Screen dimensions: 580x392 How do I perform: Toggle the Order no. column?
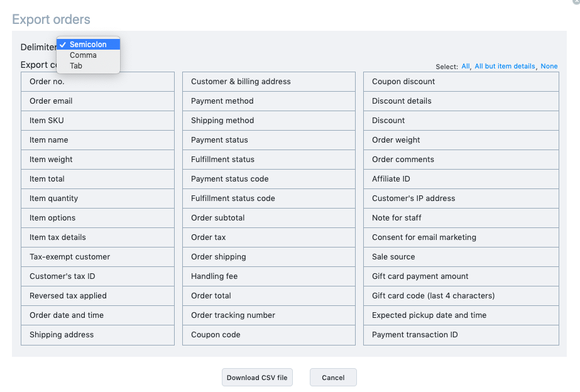click(97, 82)
